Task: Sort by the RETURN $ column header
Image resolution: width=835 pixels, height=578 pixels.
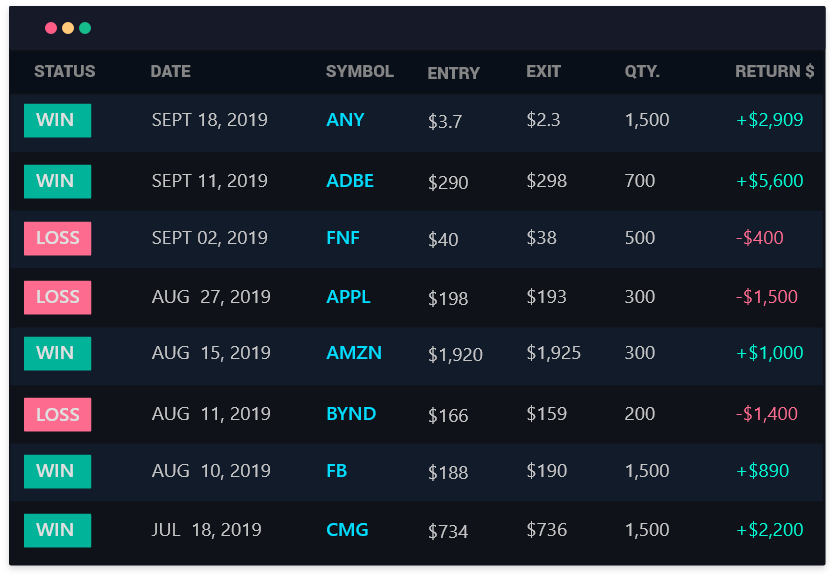Action: coord(773,71)
